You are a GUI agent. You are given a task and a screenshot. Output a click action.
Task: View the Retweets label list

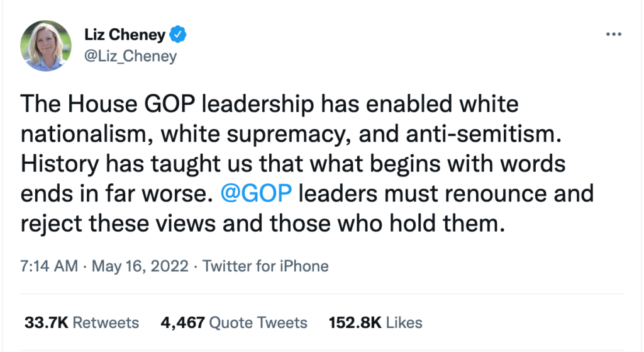click(x=106, y=323)
